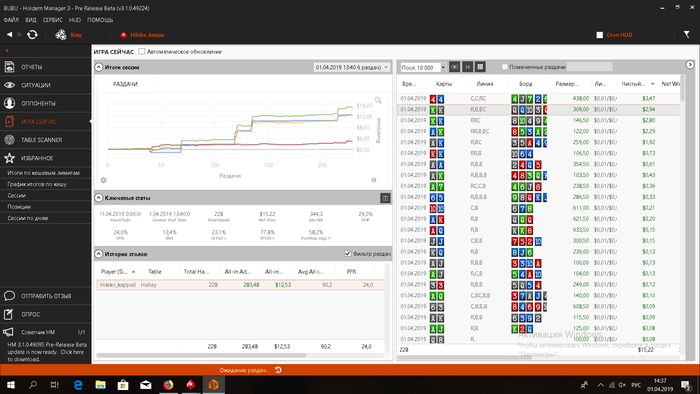Select the hand row with $3,47

(539, 98)
